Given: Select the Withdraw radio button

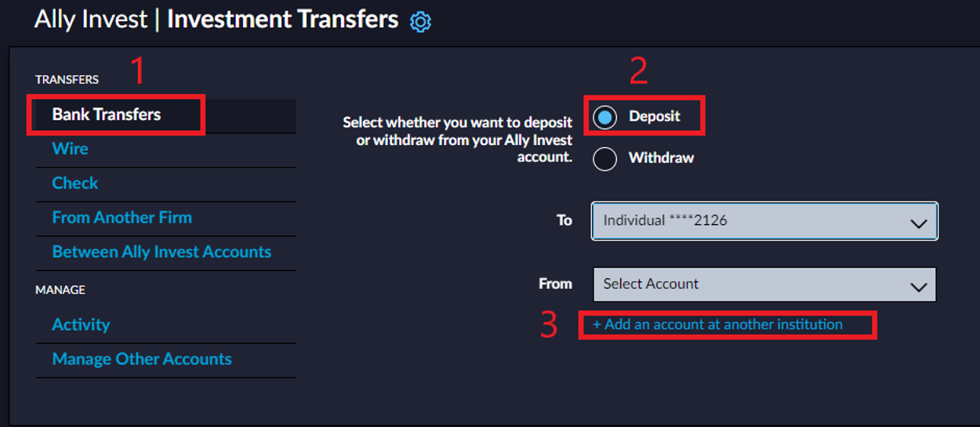Looking at the screenshot, I should click(x=604, y=159).
